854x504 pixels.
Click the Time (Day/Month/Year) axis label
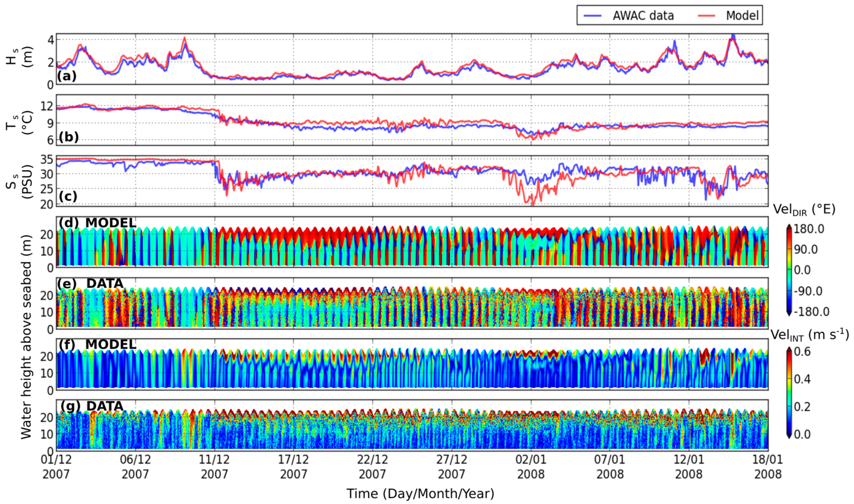(420, 493)
